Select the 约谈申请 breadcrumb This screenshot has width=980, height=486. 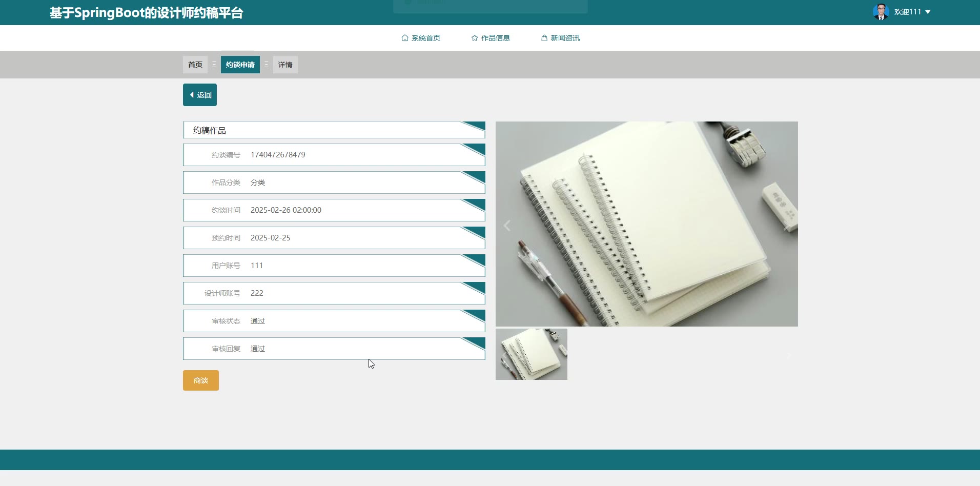coord(240,65)
